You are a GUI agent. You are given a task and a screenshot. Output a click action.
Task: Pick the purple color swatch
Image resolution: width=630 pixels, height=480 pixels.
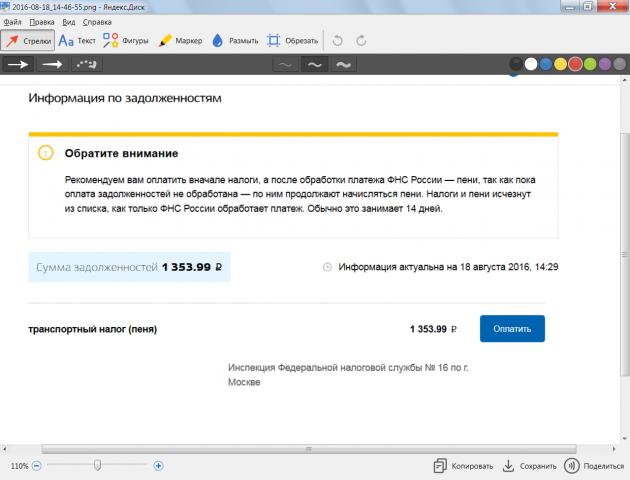(605, 64)
